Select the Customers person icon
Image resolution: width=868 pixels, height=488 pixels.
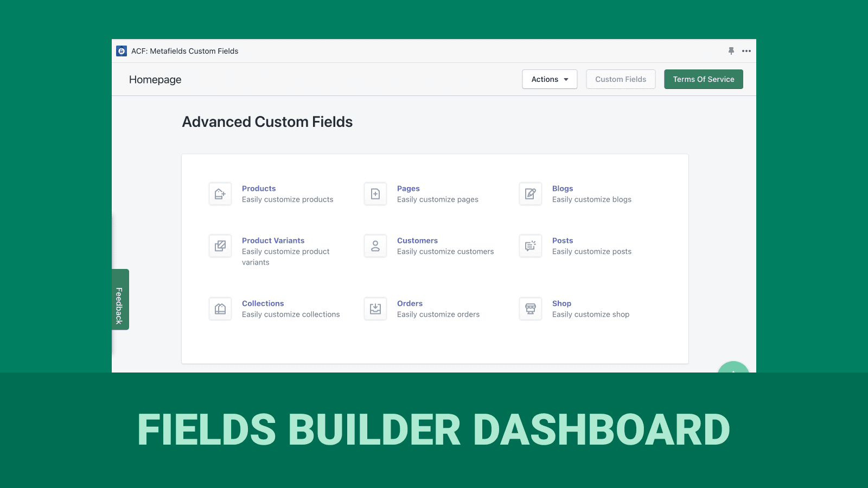point(375,246)
